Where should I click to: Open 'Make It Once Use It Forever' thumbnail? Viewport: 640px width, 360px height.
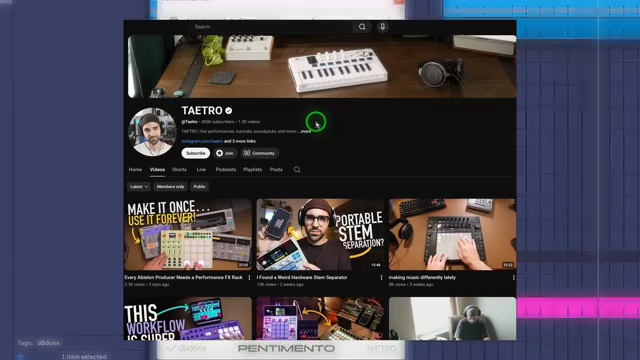(188, 234)
